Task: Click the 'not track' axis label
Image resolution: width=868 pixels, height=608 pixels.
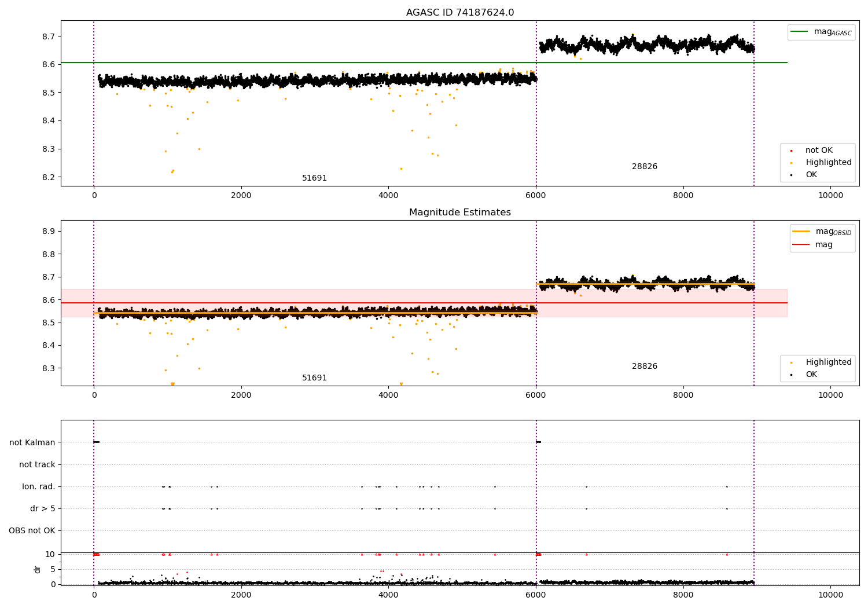Action: 37,464
